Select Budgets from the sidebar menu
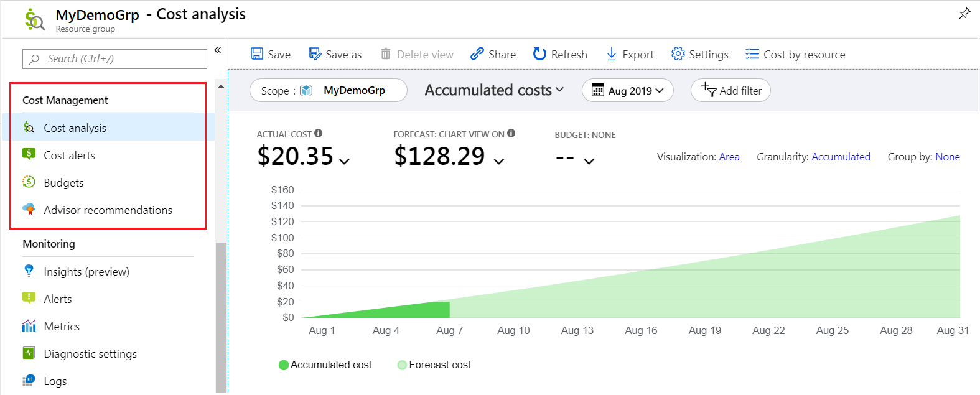Image resolution: width=980 pixels, height=395 pixels. coord(63,183)
